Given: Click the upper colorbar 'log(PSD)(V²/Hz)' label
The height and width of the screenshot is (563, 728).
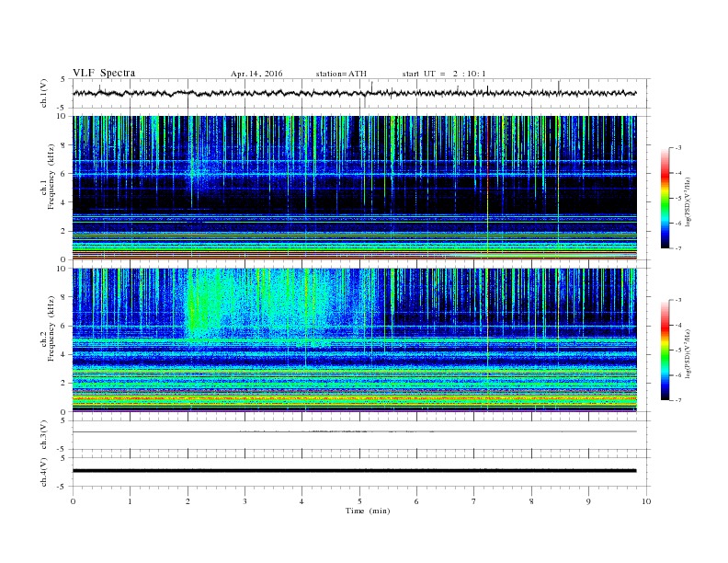Looking at the screenshot, I should [x=688, y=201].
